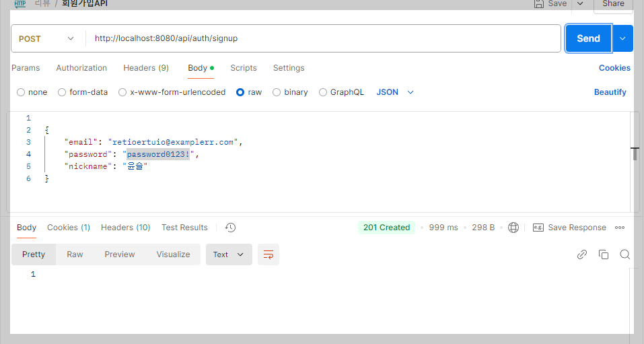The image size is (644, 344).
Task: Open the Test Results tab
Action: coord(184,228)
